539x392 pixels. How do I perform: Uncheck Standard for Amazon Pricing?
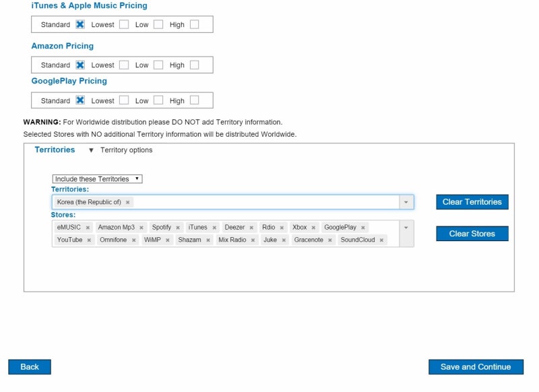80,65
